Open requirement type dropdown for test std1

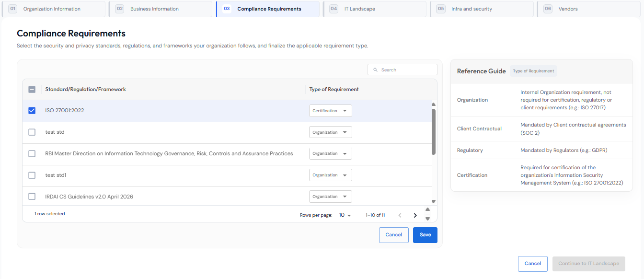pos(331,175)
